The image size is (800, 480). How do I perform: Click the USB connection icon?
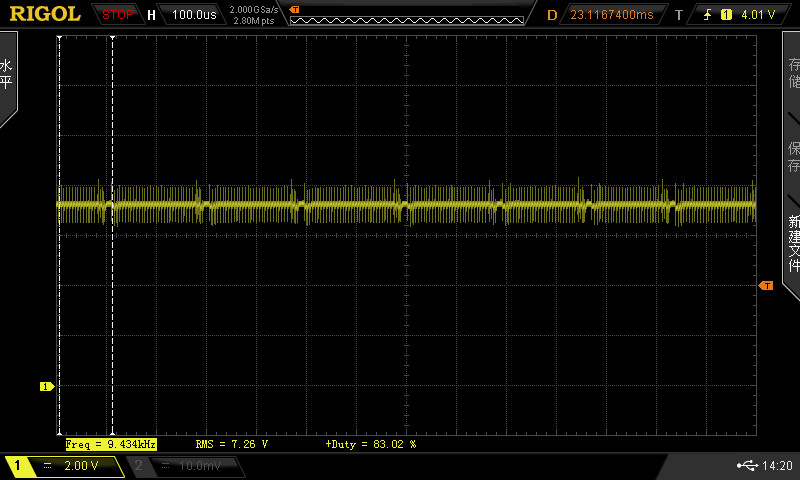pos(747,465)
